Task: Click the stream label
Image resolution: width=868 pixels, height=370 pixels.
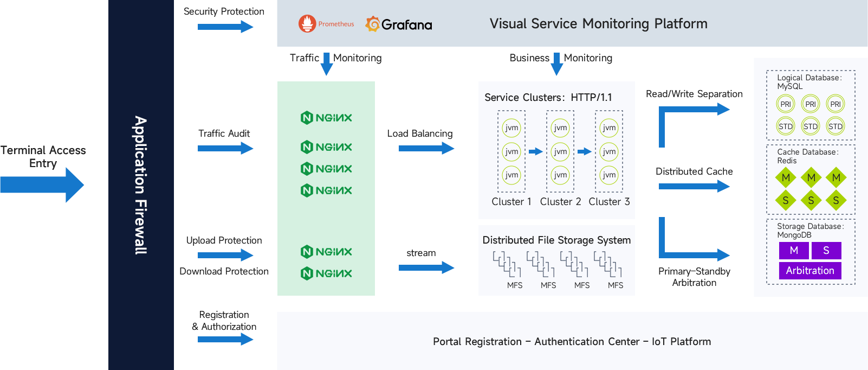Action: [421, 253]
